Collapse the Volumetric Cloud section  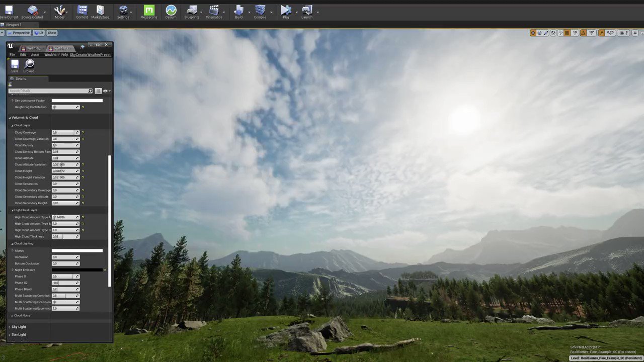click(x=9, y=117)
